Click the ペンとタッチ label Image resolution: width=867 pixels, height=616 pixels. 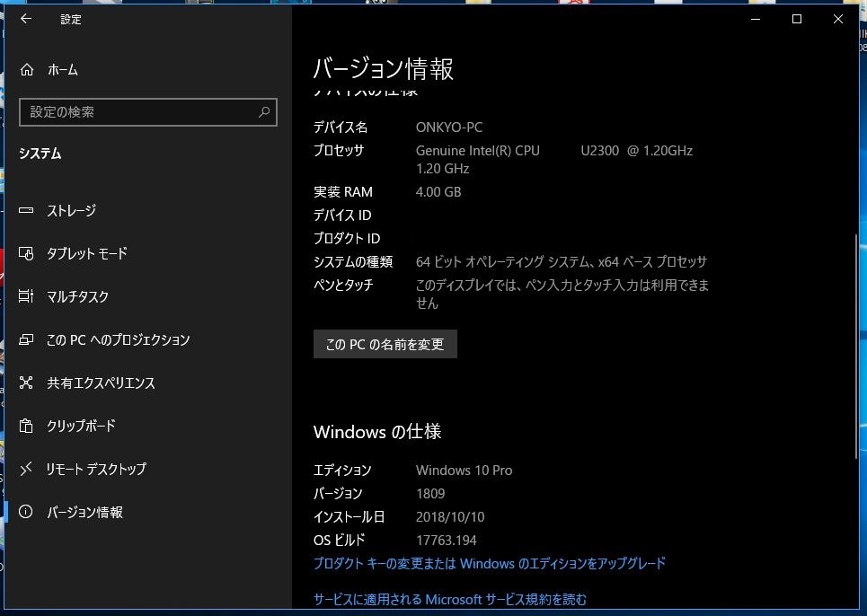tap(343, 285)
